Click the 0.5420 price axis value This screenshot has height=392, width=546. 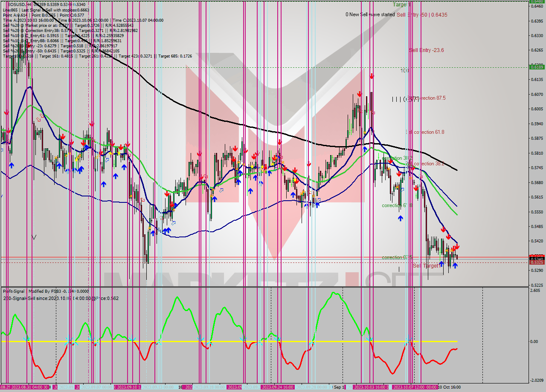point(537,241)
